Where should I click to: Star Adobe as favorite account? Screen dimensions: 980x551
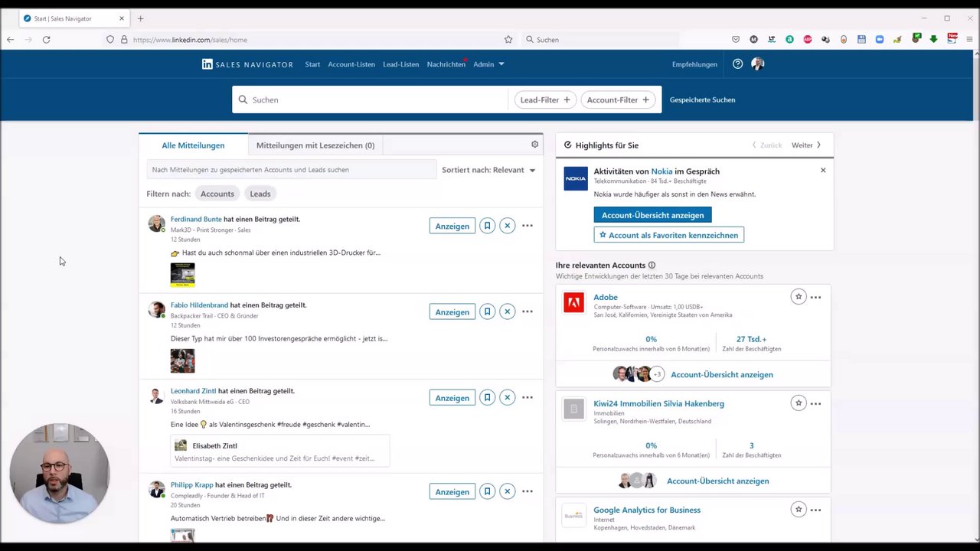(x=799, y=297)
